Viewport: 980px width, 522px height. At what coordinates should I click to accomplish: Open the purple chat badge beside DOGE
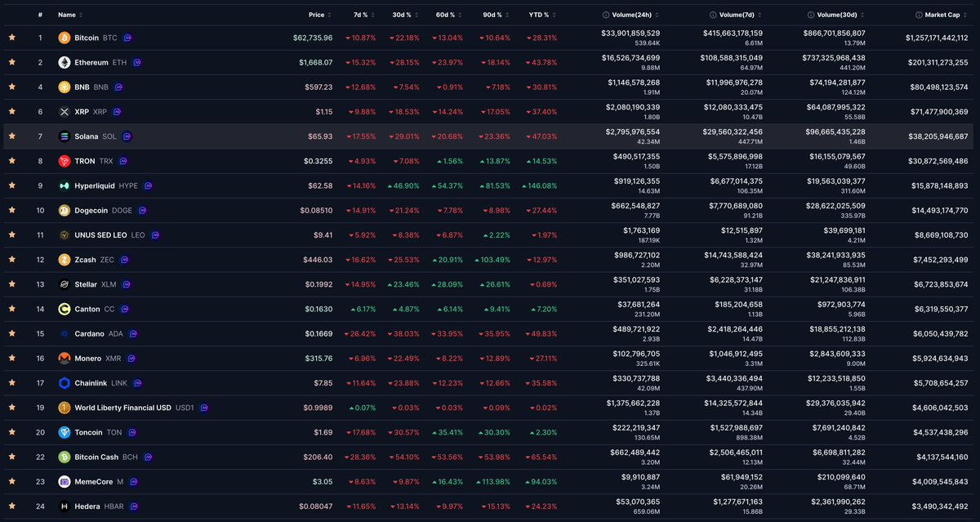[x=142, y=210]
